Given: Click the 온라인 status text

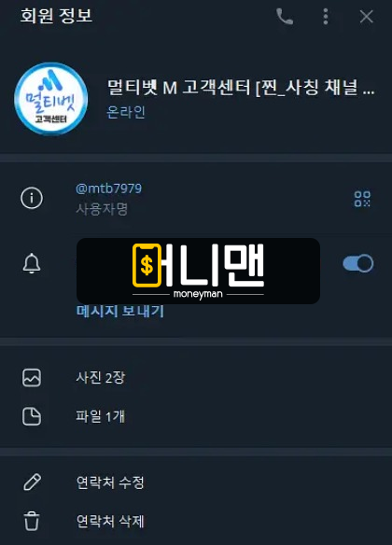Looking at the screenshot, I should [126, 112].
